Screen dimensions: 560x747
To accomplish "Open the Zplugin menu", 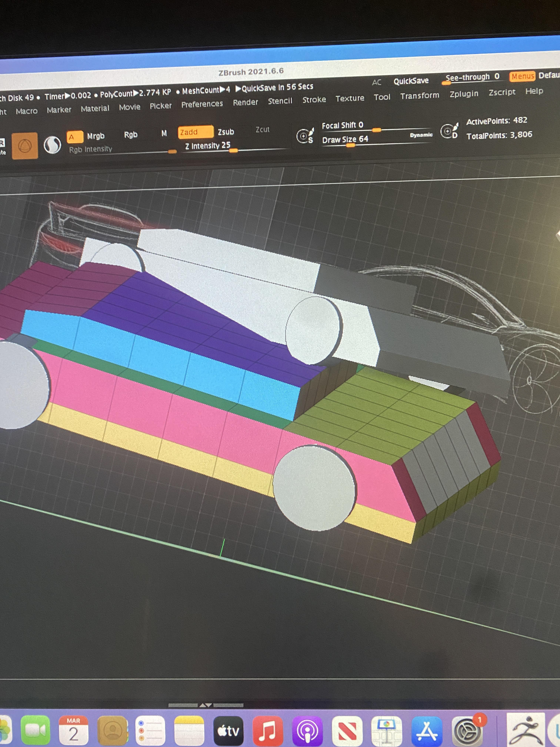I will [464, 94].
